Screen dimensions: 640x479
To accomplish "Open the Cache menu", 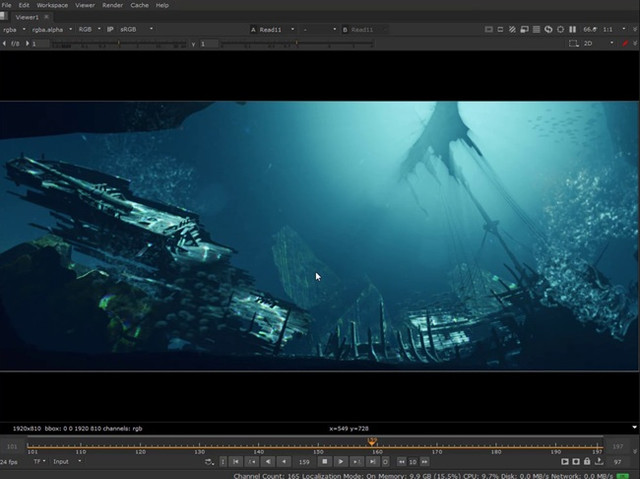I will point(139,5).
